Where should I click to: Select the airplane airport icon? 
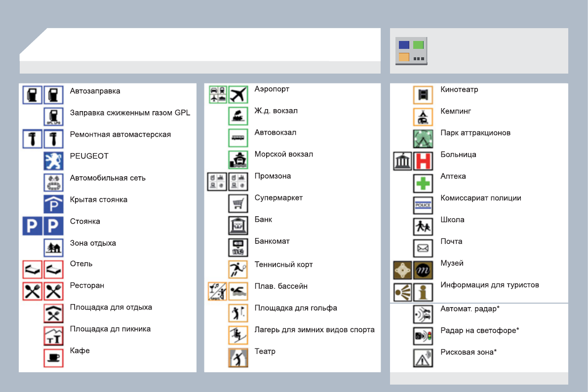pos(238,94)
